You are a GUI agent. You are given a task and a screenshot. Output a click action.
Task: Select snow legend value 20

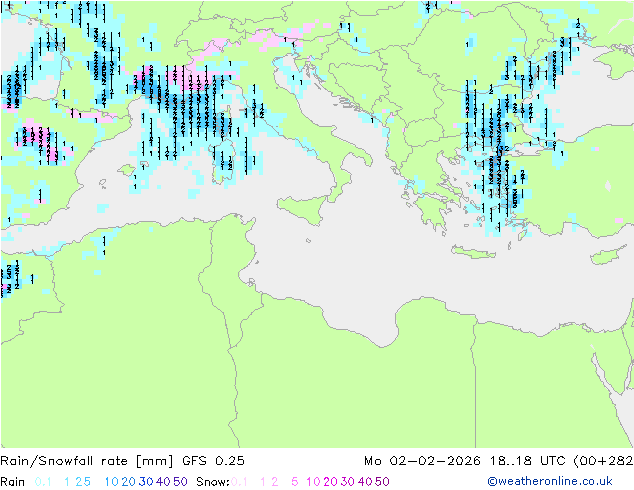point(330,482)
